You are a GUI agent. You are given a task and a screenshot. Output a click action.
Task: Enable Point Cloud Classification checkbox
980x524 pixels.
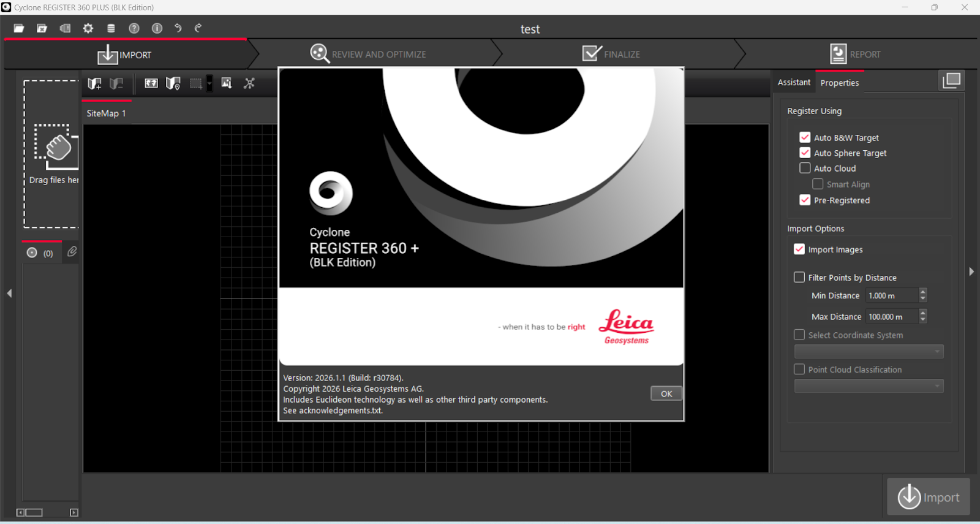(799, 369)
